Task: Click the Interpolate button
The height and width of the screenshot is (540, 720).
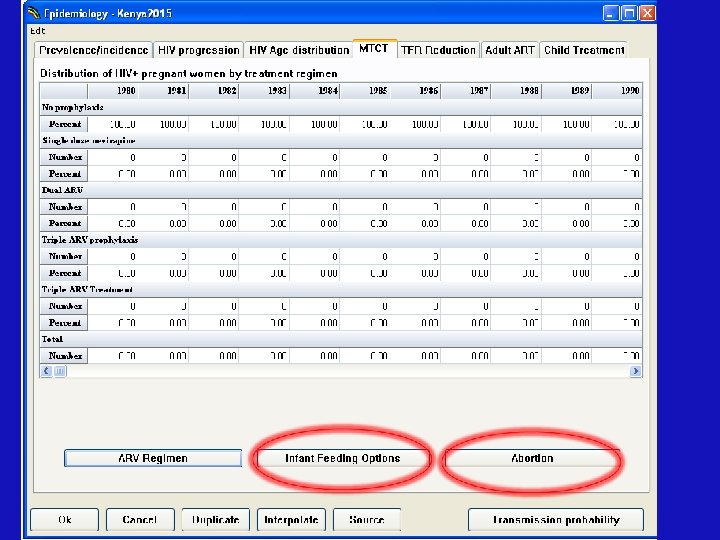Action: [291, 520]
